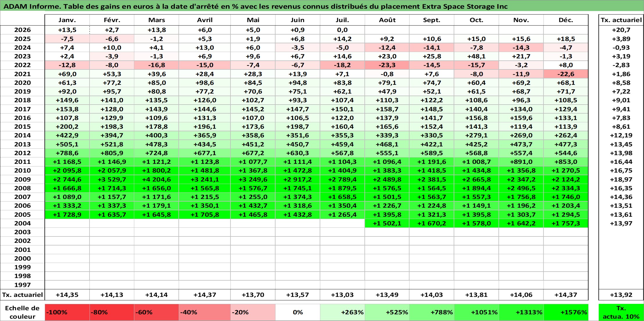Click the 2015 year row label

point(22,127)
